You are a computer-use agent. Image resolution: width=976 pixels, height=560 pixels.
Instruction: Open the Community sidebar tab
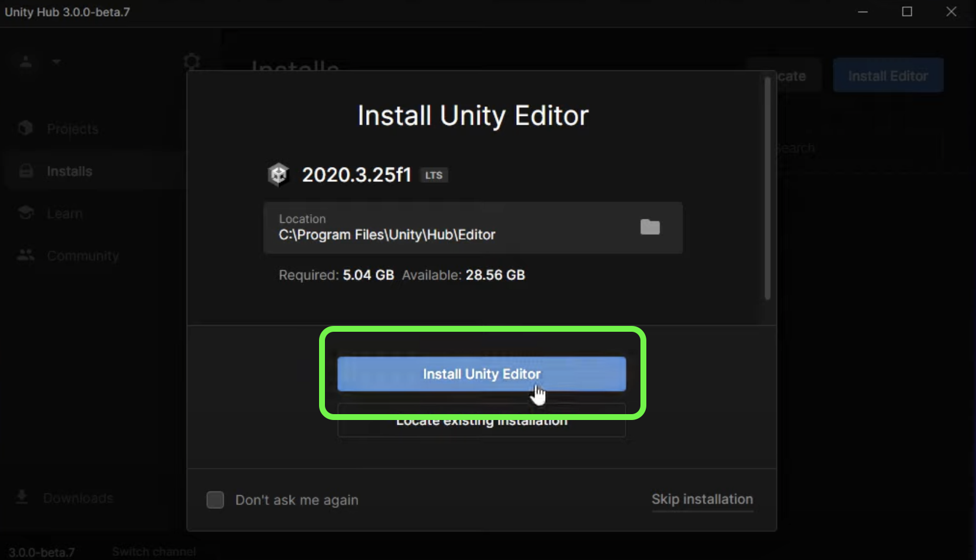point(82,256)
